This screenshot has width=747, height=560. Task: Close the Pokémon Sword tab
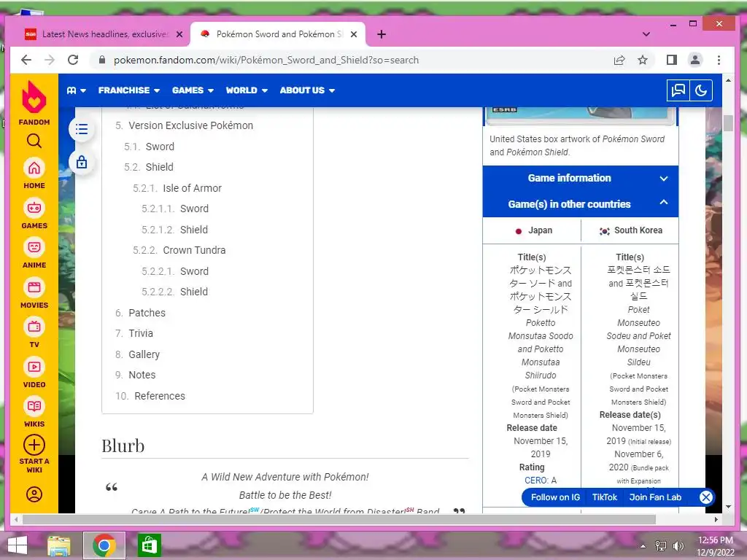point(354,34)
